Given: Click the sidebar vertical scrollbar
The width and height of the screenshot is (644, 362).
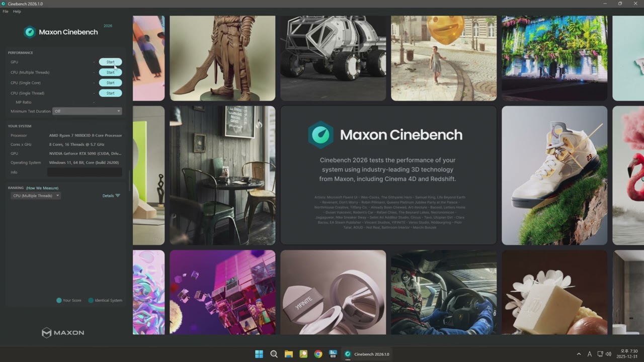Looking at the screenshot, I should click(130, 181).
